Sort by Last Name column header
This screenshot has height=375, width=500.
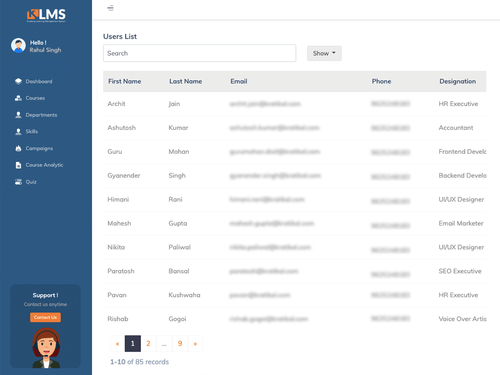point(185,81)
